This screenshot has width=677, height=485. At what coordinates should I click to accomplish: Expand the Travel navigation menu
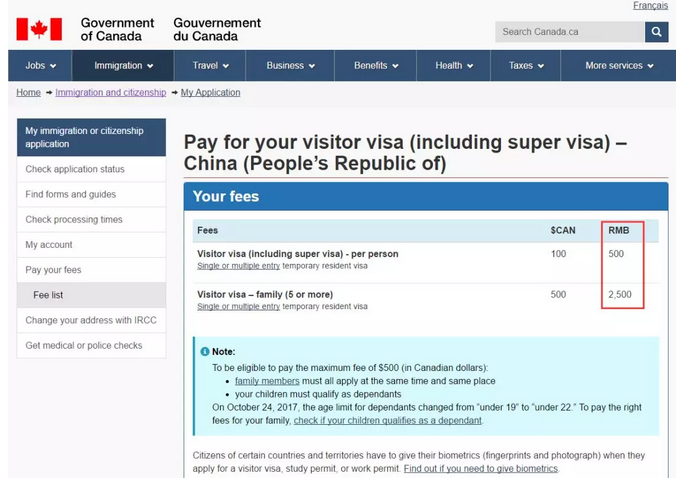pos(211,66)
